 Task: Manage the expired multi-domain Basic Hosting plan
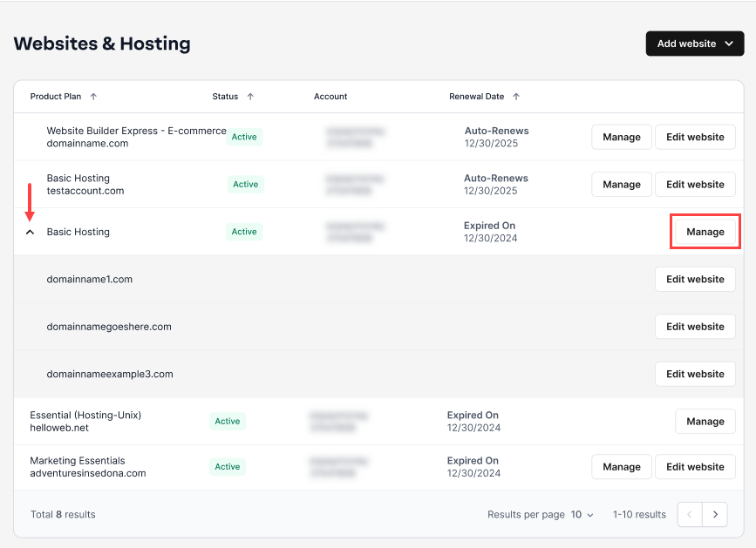705,232
